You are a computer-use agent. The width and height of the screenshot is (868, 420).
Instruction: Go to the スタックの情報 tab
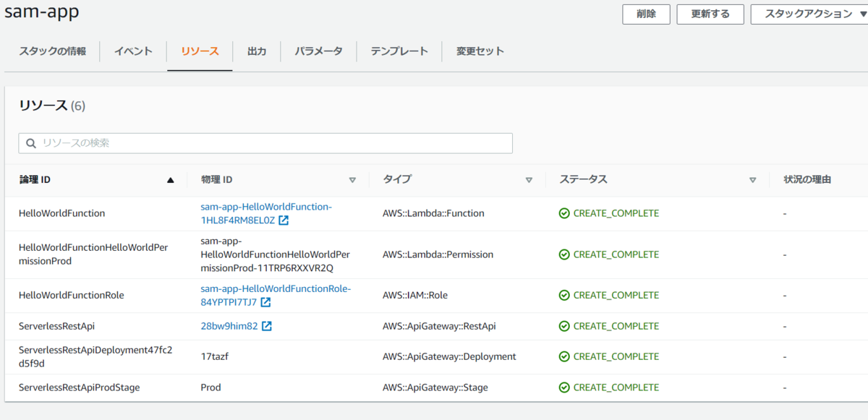(x=52, y=51)
